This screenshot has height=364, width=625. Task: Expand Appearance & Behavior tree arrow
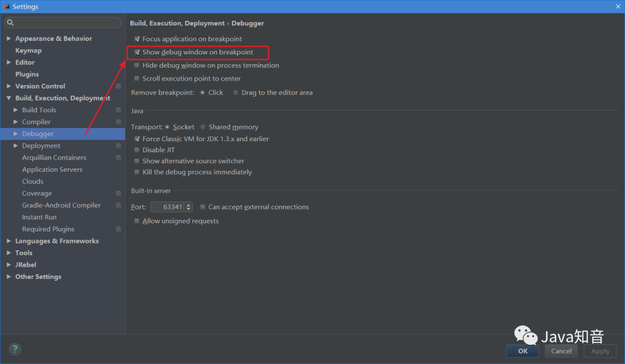pos(9,39)
